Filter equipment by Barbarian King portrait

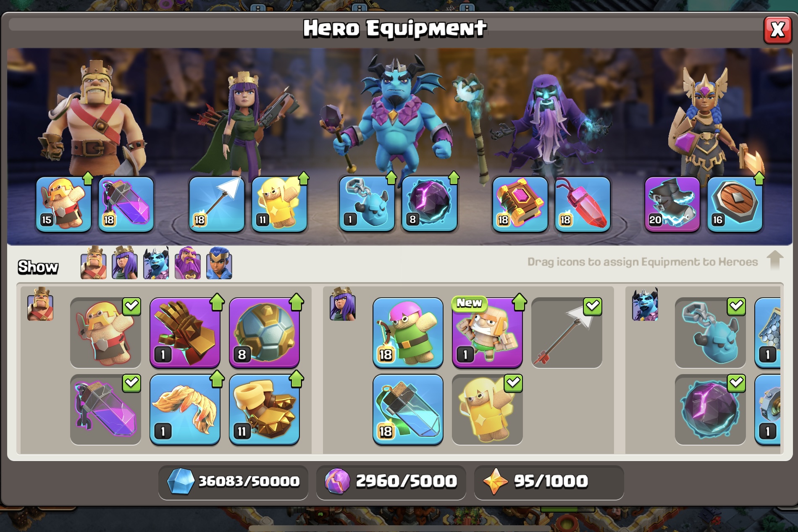[93, 263]
